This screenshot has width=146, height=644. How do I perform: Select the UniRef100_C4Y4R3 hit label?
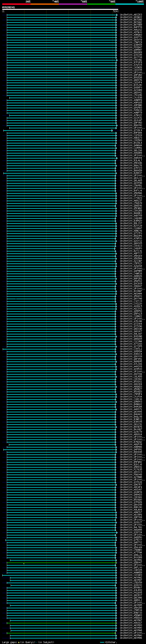tap(131, 575)
